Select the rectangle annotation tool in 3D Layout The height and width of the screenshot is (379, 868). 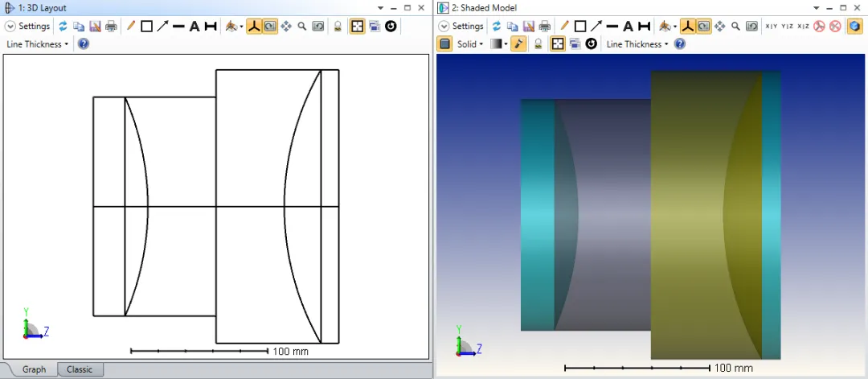tap(146, 26)
